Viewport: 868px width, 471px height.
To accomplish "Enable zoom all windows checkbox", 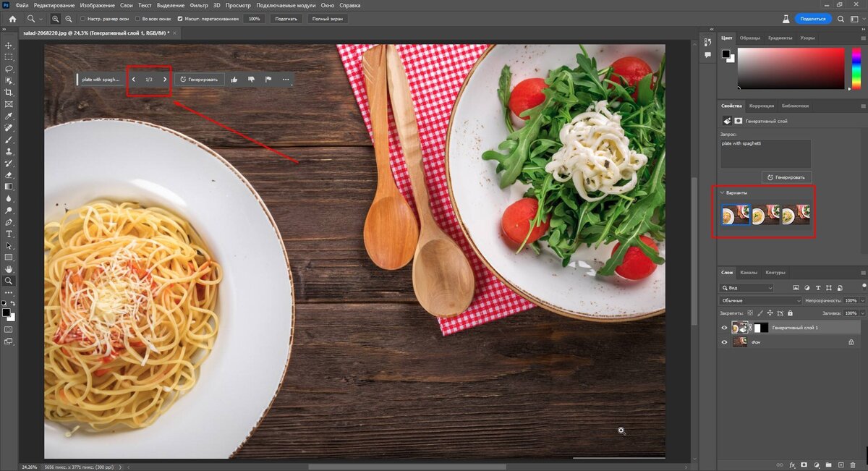I will pyautogui.click(x=137, y=18).
